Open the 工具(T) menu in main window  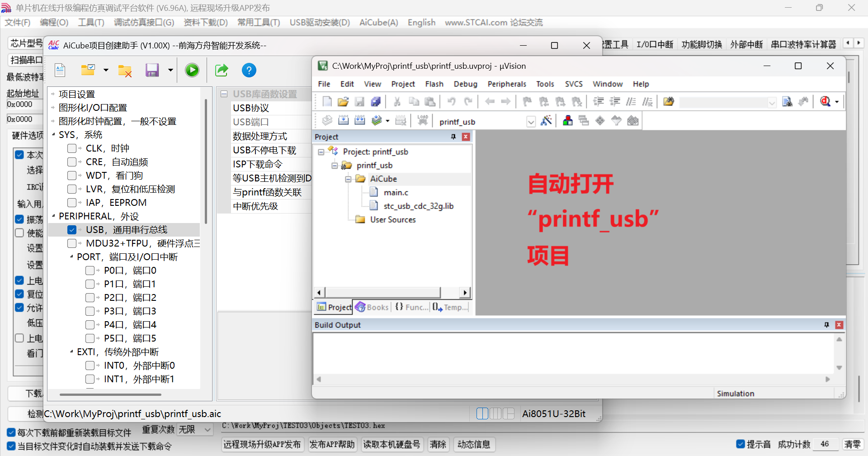[91, 23]
